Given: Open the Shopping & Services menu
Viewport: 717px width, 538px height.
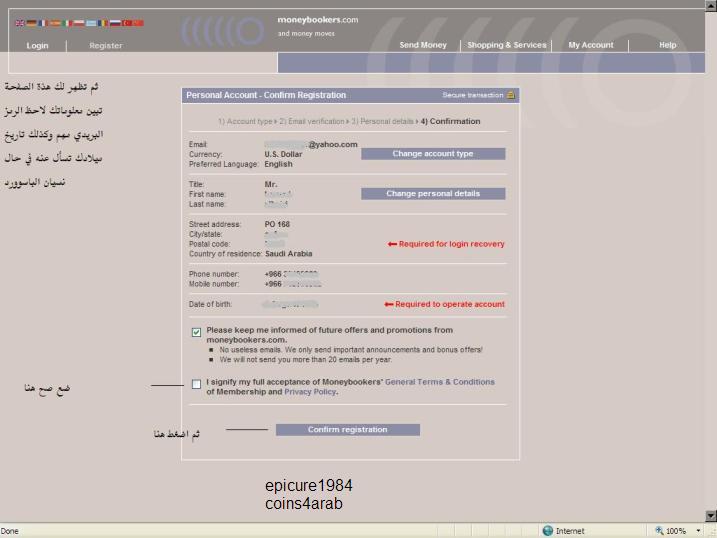Looking at the screenshot, I should pos(506,45).
